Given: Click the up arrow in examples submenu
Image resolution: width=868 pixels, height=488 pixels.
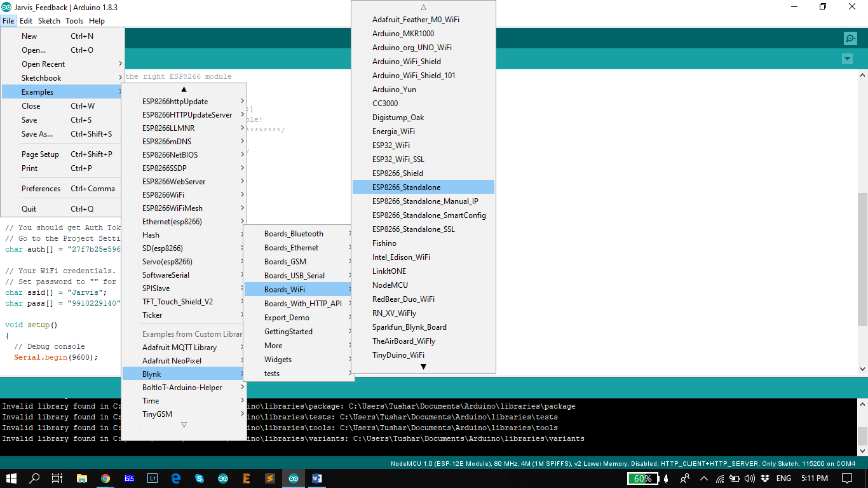Looking at the screenshot, I should pyautogui.click(x=184, y=89).
